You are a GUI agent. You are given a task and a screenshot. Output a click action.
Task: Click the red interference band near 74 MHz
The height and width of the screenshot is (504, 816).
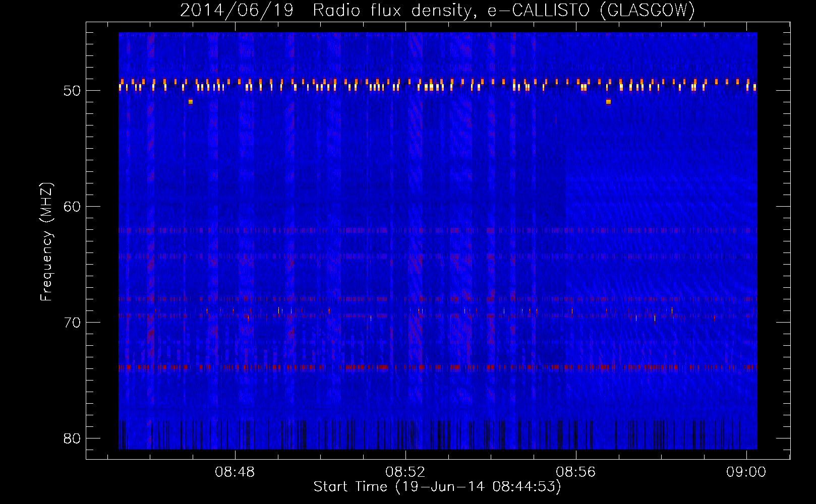(438, 367)
